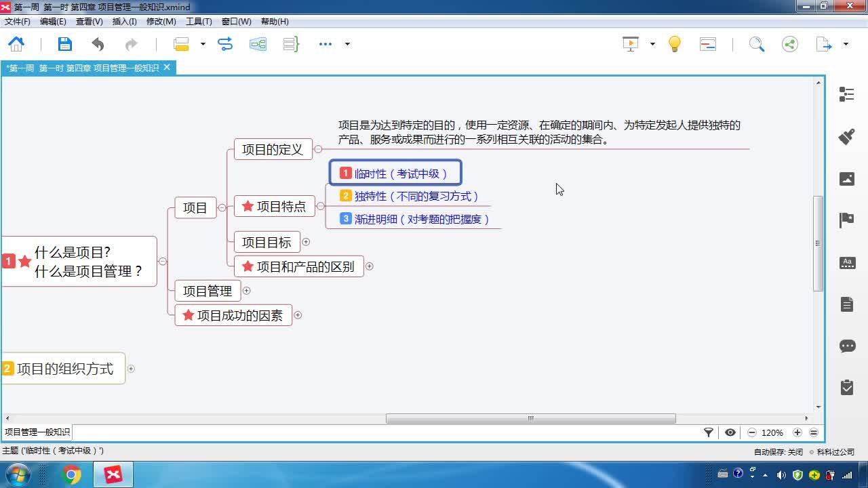Image resolution: width=868 pixels, height=488 pixels.
Task: Start brainstorming with light bulb icon
Action: click(675, 44)
